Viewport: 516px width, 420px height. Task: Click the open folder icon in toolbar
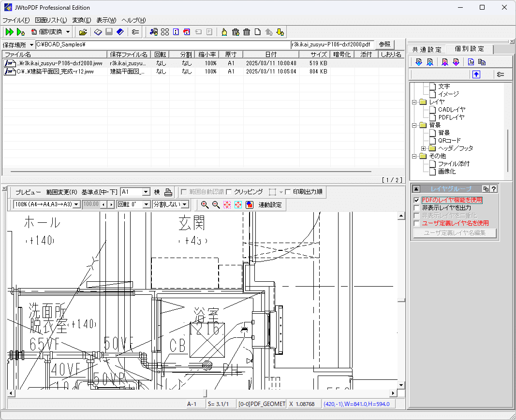[83, 32]
